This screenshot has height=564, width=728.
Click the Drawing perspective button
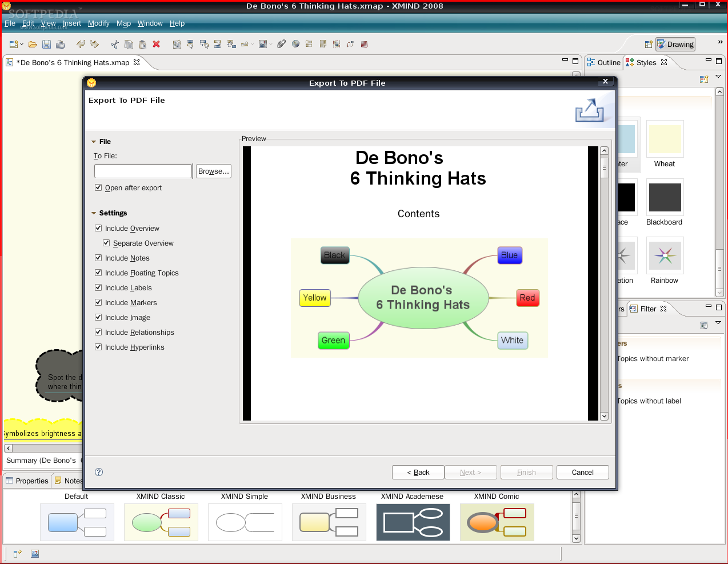[675, 44]
